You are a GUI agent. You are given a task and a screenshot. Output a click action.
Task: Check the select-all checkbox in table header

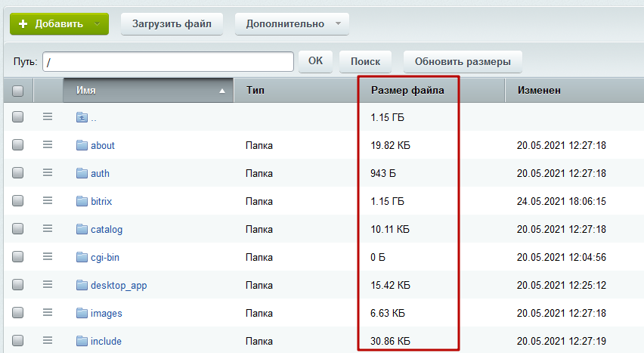tap(18, 91)
